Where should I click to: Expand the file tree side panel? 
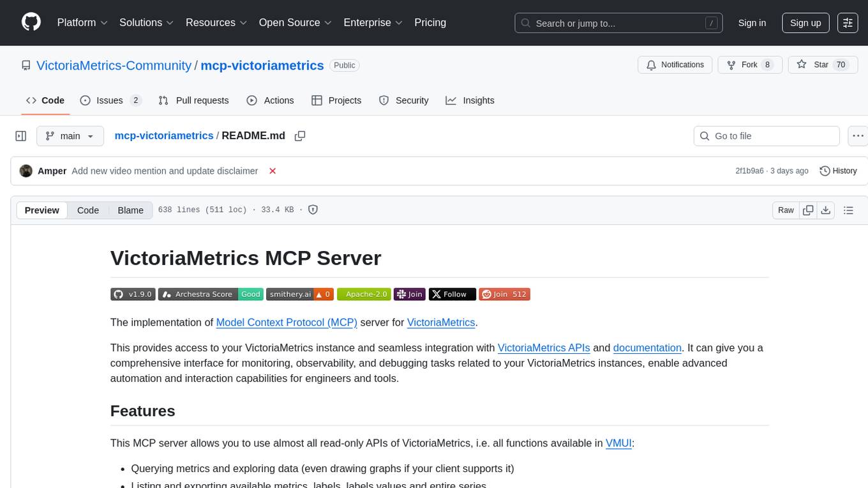point(20,136)
